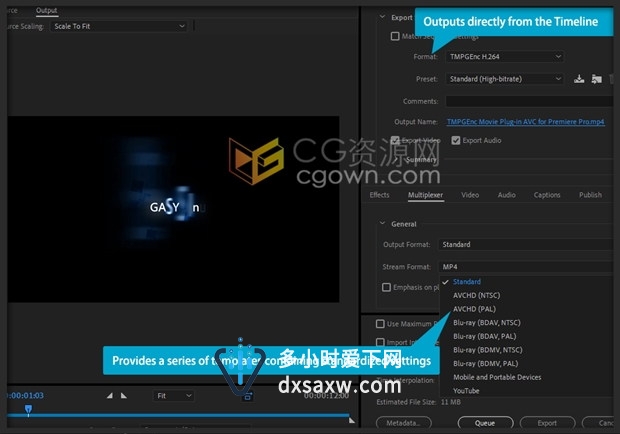Click the video preview frame
Viewport: 620px width, 434px height.
pos(173,209)
